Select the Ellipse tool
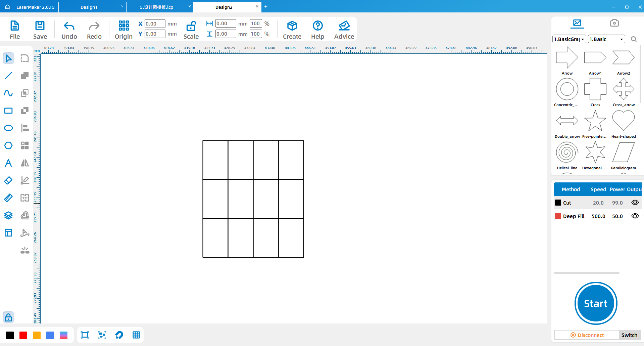The image size is (644, 346). click(x=8, y=128)
